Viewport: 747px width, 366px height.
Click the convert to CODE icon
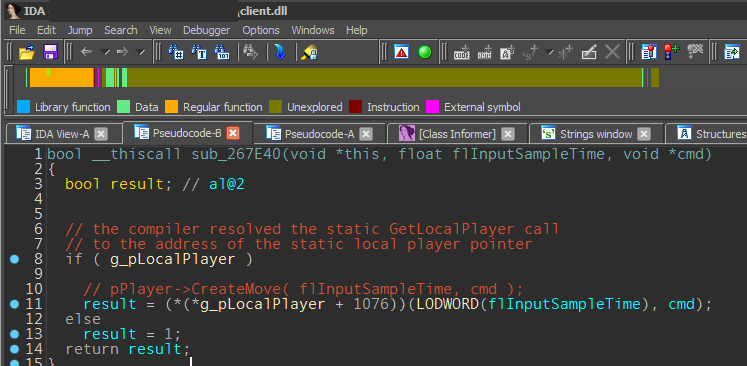462,52
